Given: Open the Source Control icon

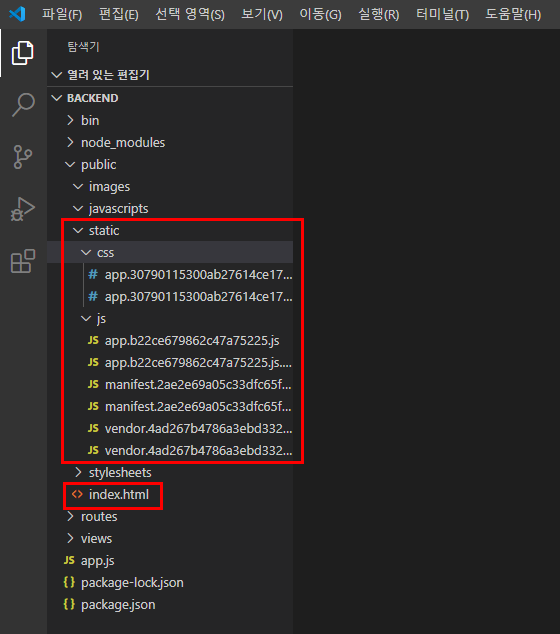Looking at the screenshot, I should tap(23, 157).
